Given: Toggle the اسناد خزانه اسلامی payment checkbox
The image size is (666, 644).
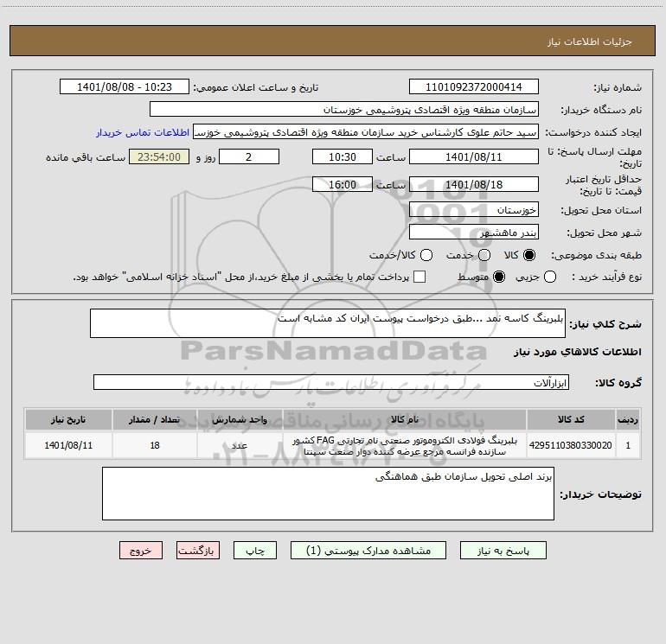Looking at the screenshot, I should (x=419, y=277).
